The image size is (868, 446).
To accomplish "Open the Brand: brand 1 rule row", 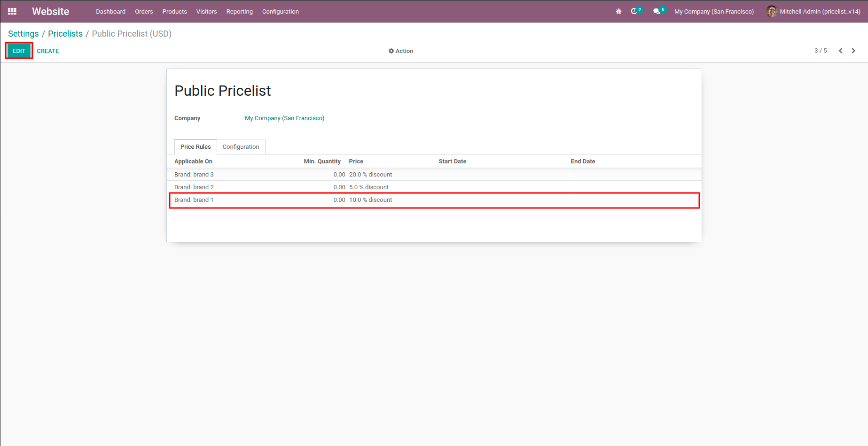I will pyautogui.click(x=434, y=200).
